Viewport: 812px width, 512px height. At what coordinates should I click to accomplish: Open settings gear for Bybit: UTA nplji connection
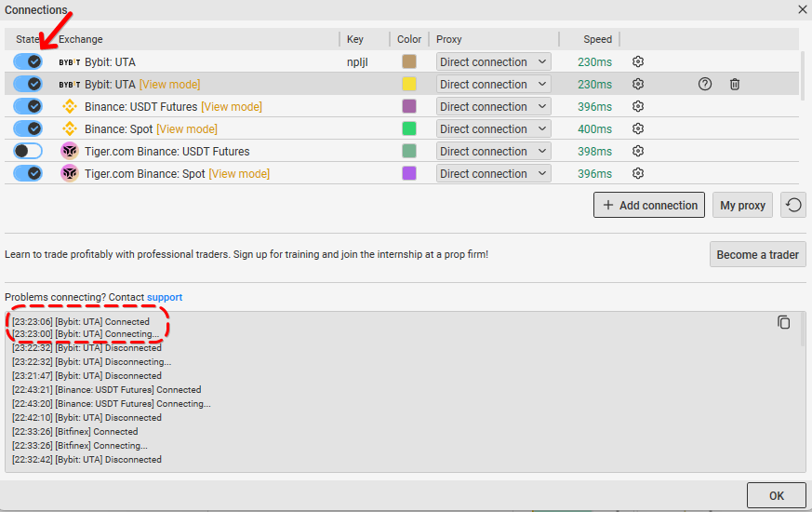(x=638, y=61)
